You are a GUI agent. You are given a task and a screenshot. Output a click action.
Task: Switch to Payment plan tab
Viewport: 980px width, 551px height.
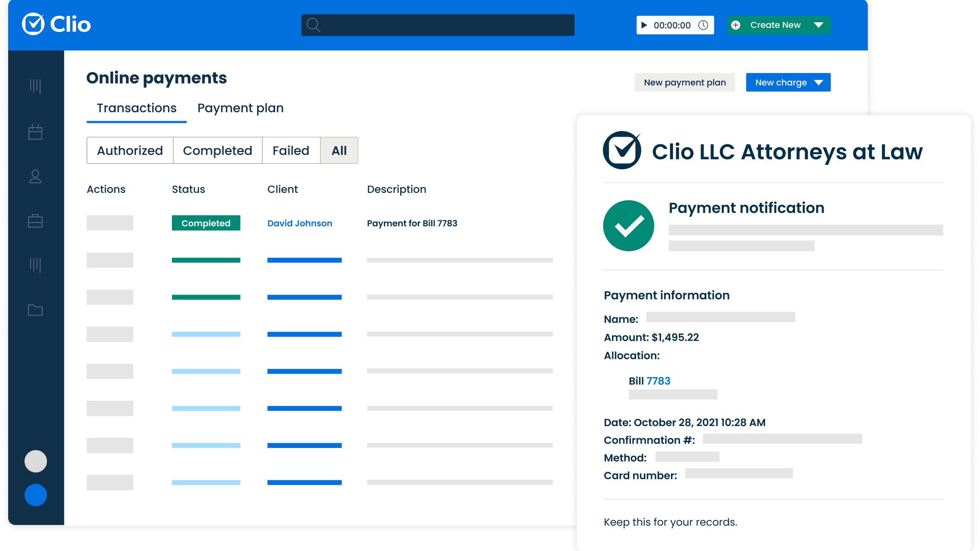[240, 108]
